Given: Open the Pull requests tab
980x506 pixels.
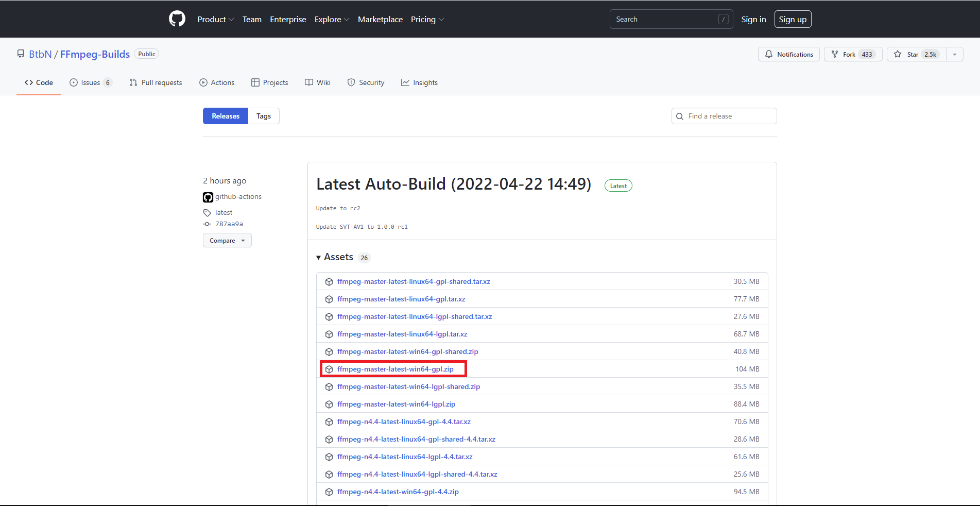Looking at the screenshot, I should point(156,82).
